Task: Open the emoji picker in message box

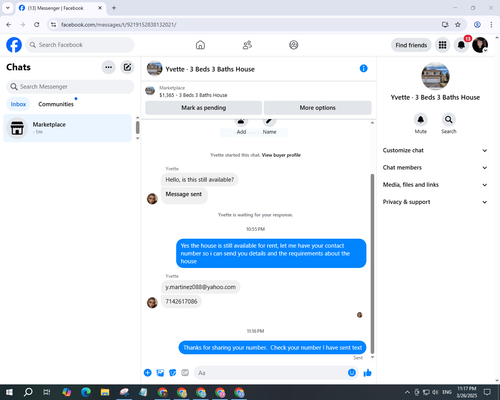Action: pos(352,373)
